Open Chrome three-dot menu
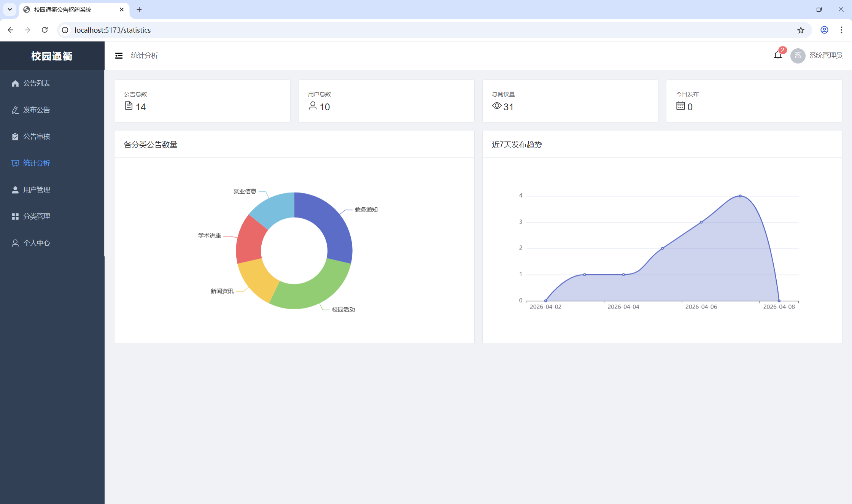 (841, 30)
